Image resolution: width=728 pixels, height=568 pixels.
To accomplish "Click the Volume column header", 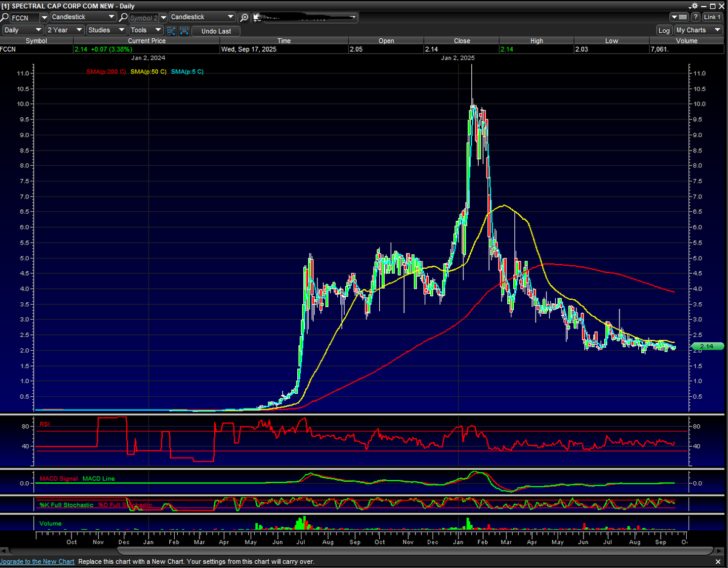I will 686,41.
